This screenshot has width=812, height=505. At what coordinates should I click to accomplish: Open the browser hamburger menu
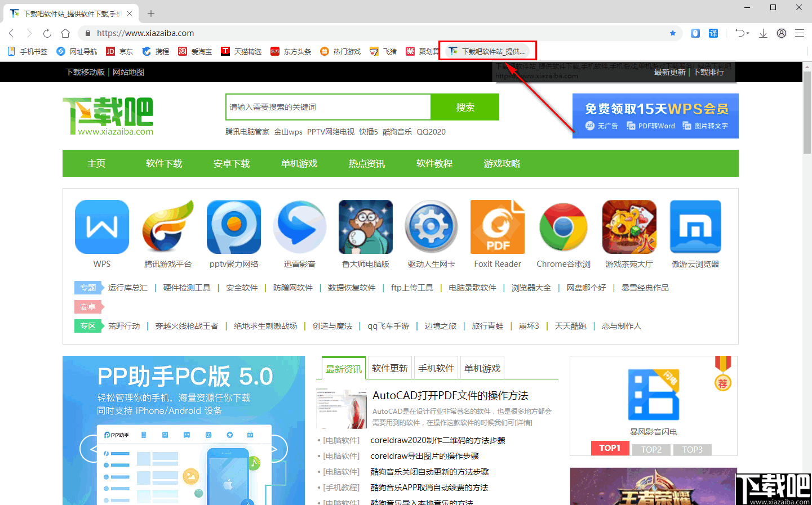(800, 33)
